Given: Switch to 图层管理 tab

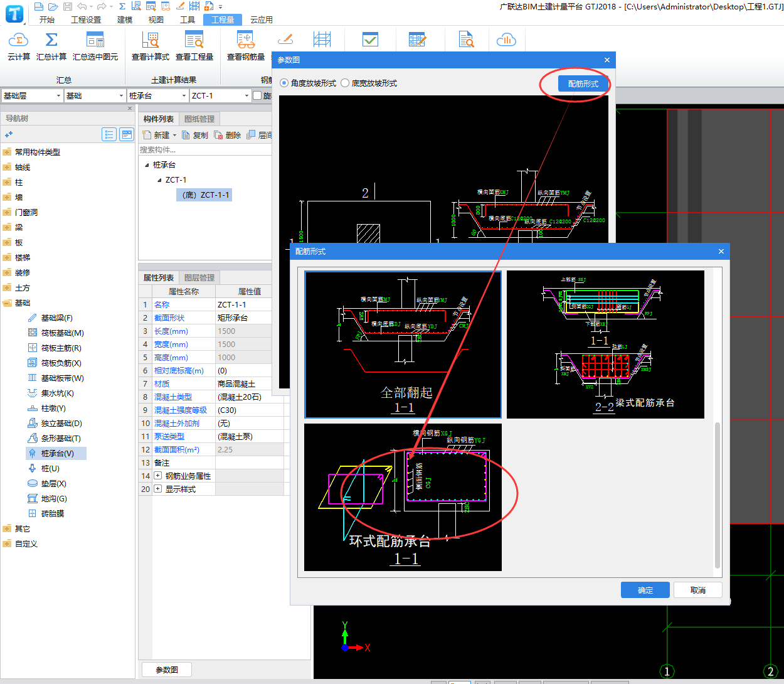Looking at the screenshot, I should (199, 277).
